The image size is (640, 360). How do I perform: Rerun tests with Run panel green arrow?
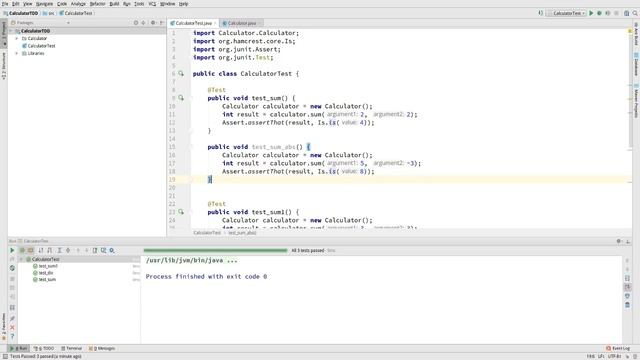[12, 250]
